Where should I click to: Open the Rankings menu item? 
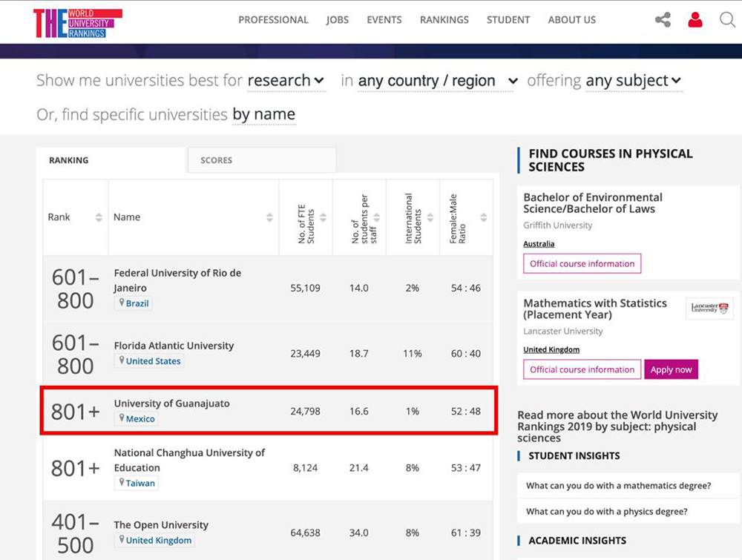pos(444,20)
